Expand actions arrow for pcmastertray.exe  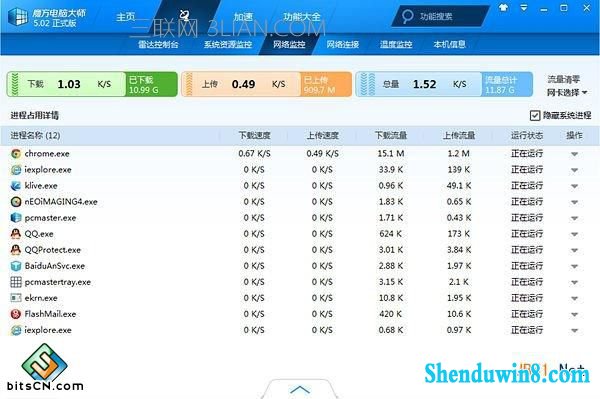click(574, 283)
